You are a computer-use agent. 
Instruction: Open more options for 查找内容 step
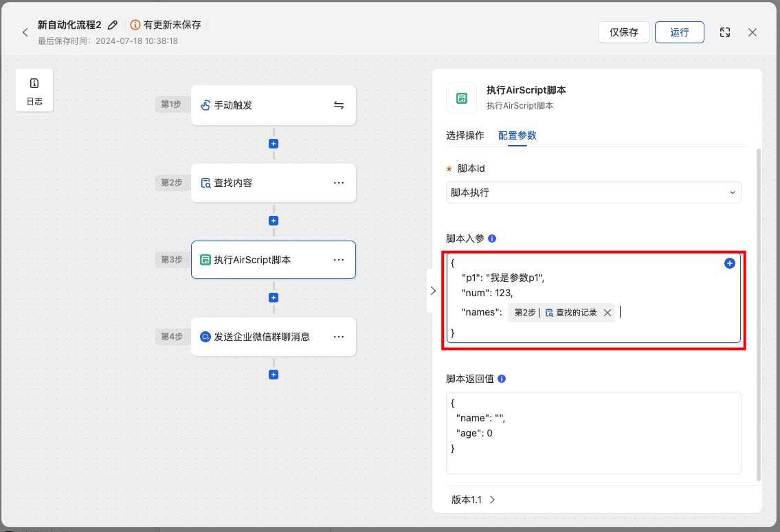(x=338, y=183)
